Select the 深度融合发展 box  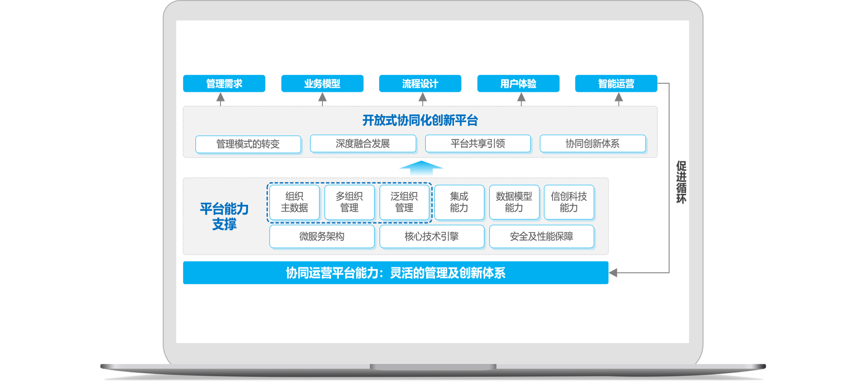click(363, 144)
